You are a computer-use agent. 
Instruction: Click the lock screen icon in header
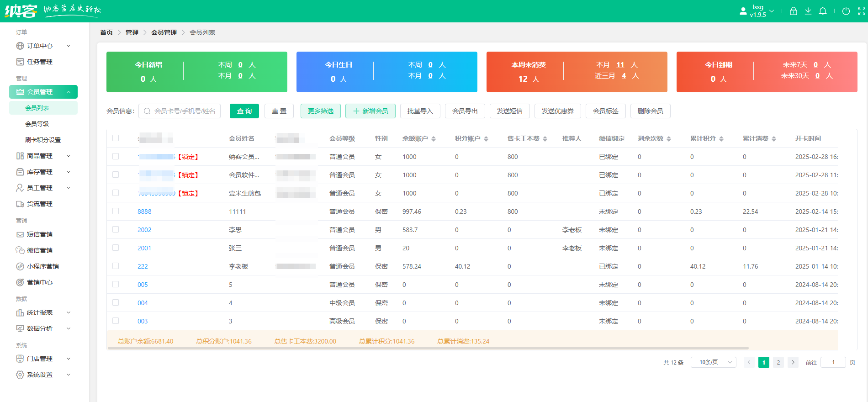coord(794,11)
